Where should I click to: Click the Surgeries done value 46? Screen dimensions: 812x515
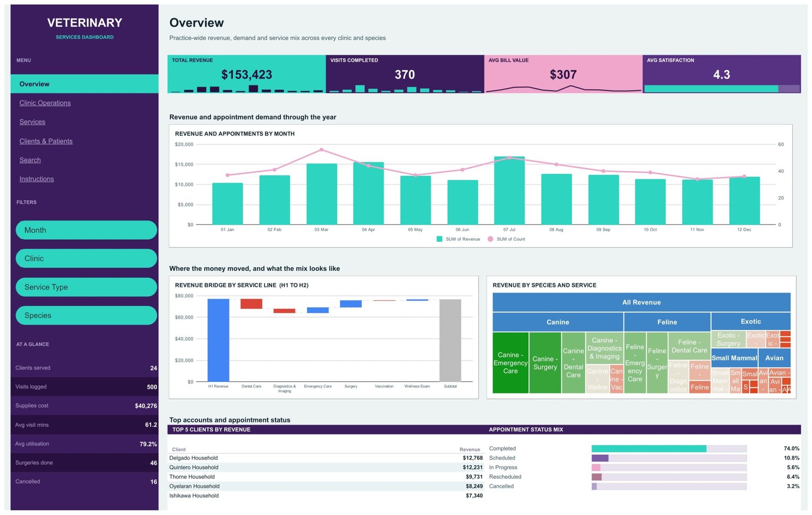click(153, 463)
